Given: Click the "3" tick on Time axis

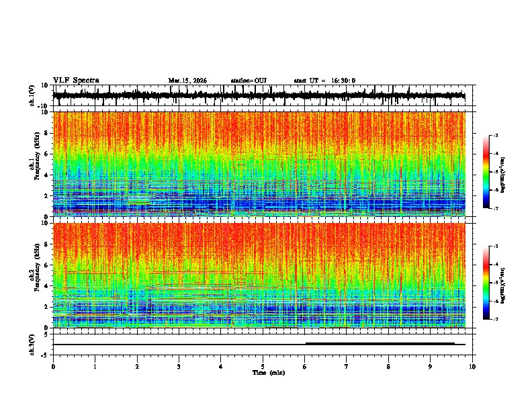Looking at the screenshot, I should (179, 367).
